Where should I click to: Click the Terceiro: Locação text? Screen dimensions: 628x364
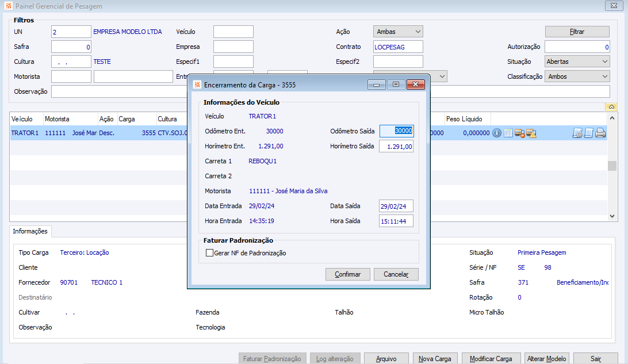point(85,252)
